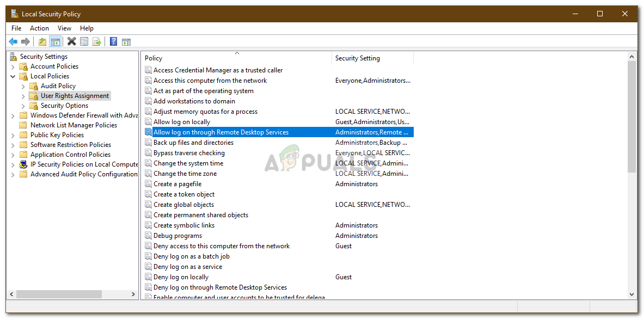This screenshot has height=319, width=644.
Task: Click the Audit Policy folder icon
Action: pyautogui.click(x=34, y=86)
